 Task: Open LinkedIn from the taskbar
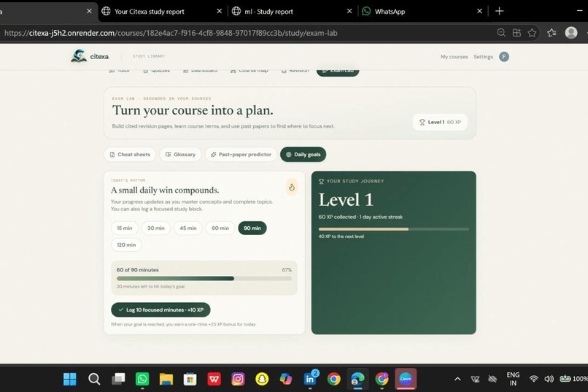click(310, 380)
